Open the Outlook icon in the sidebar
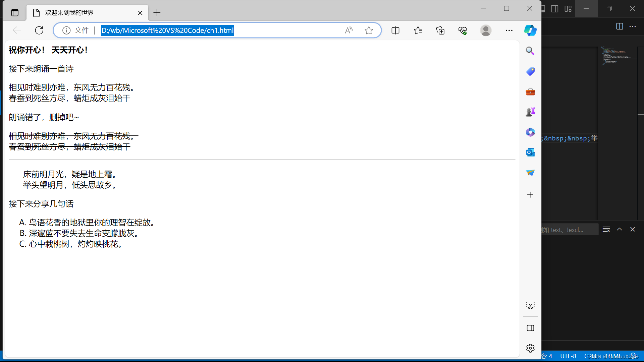Viewport: 644px width, 362px height. 530,153
